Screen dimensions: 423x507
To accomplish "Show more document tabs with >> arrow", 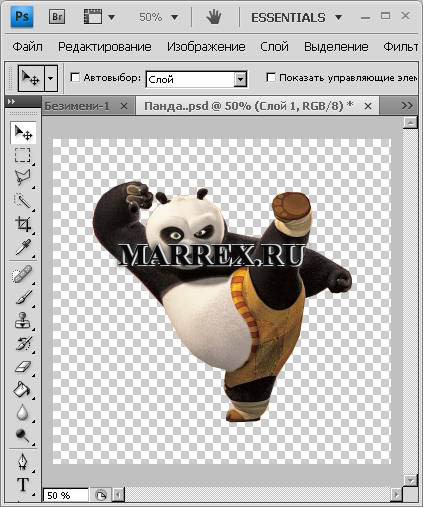I will tap(407, 106).
